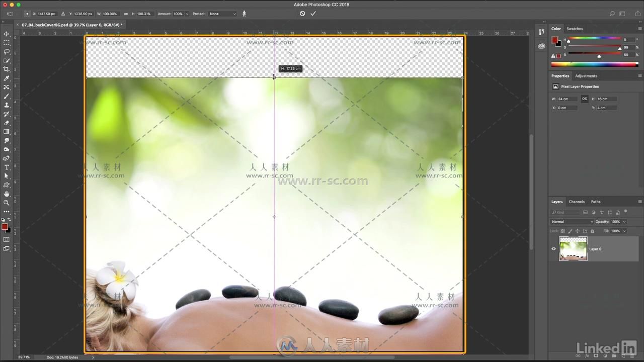Viewport: 644px width, 362px height.
Task: Filter layers by type layer icon
Action: [x=602, y=213]
